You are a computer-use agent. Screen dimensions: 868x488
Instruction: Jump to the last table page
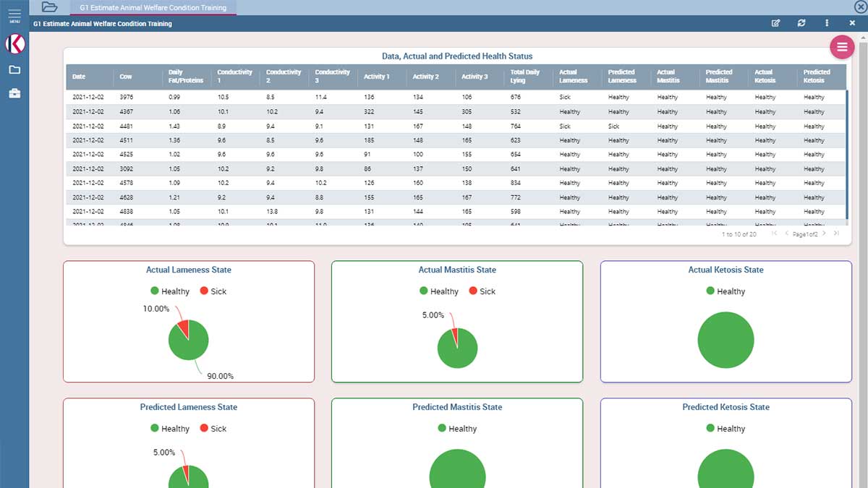click(x=836, y=234)
